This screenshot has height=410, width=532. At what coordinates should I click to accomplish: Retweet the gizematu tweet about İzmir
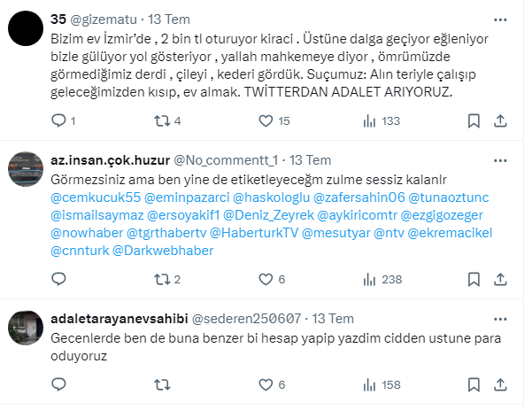click(x=161, y=120)
